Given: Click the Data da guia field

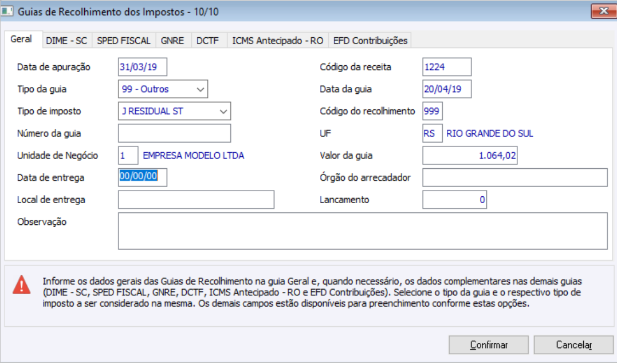Looking at the screenshot, I should pos(447,89).
